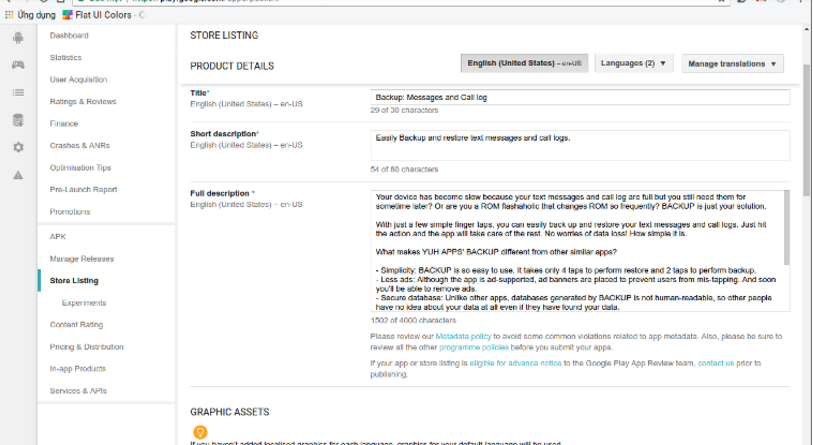
Task: Select English (United States) language button
Action: (524, 63)
